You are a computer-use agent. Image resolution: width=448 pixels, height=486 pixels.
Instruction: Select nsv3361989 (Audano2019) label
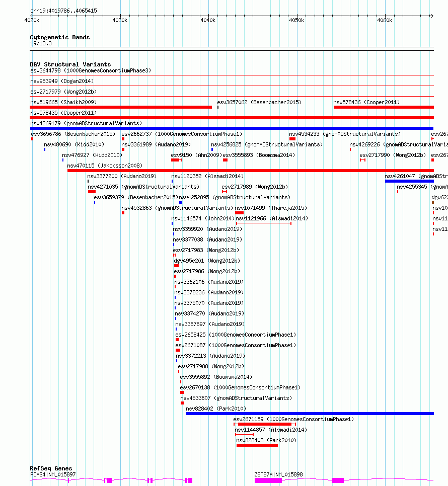click(156, 144)
